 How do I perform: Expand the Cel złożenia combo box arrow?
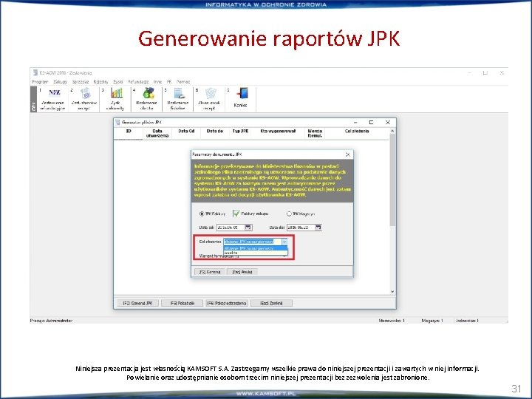pos(284,242)
